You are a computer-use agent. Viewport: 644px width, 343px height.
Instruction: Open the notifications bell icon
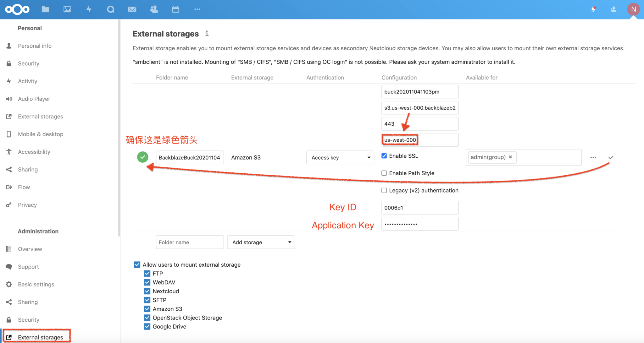tap(593, 9)
